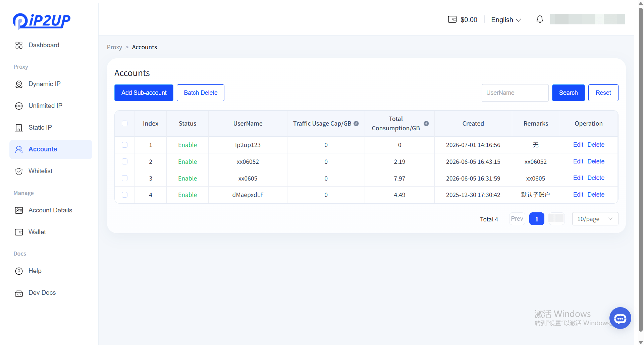Click the page vertical scrollbar
644x345 pixels.
641,169
